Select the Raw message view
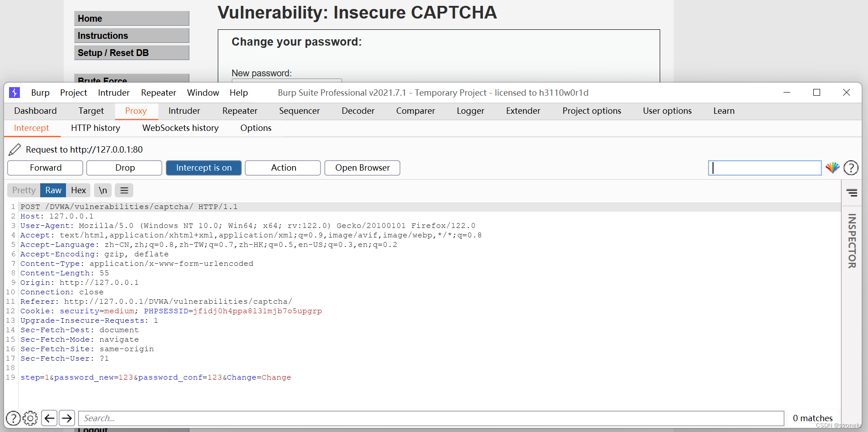The height and width of the screenshot is (432, 868). [53, 190]
